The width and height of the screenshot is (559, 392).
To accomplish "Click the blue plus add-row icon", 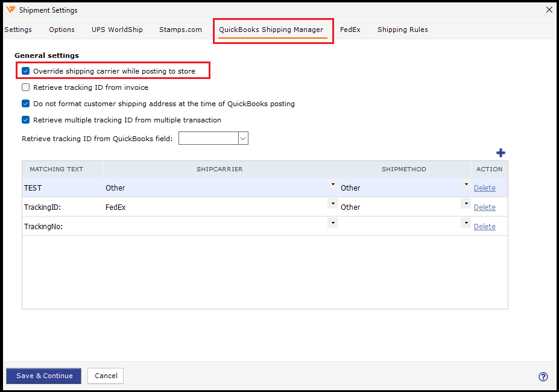I will tap(501, 153).
